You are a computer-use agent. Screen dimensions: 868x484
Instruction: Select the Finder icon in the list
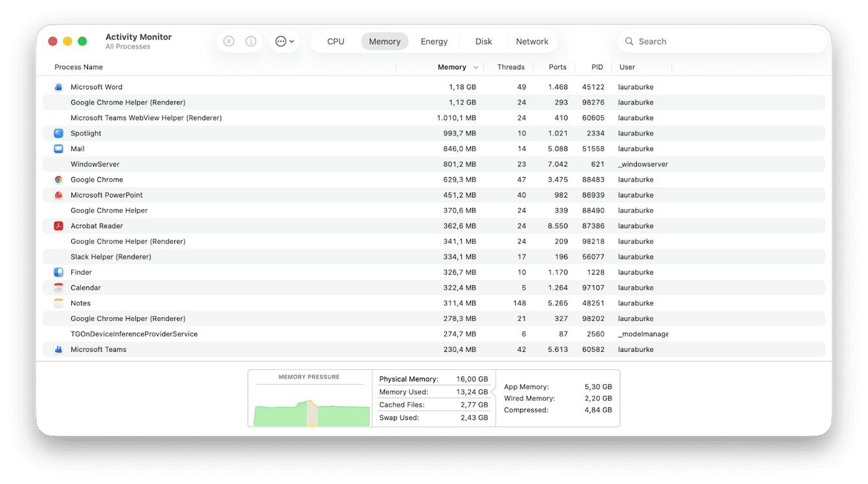pyautogui.click(x=57, y=272)
